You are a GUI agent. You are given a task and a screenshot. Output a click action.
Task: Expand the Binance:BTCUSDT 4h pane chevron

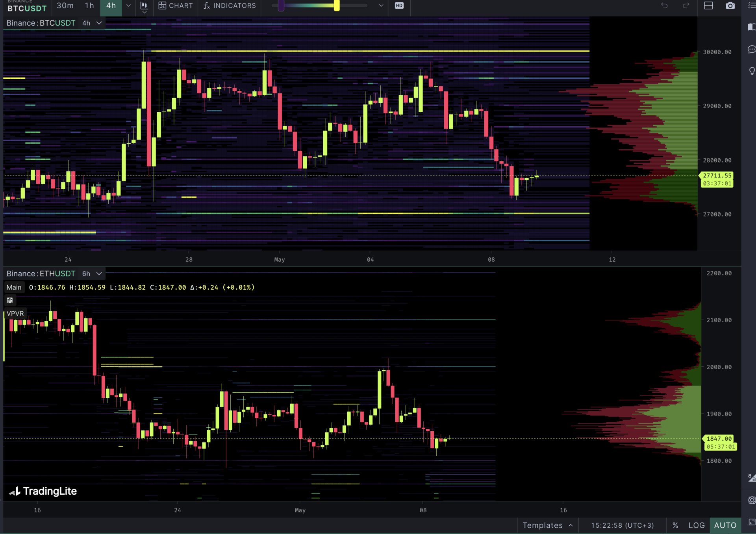tap(99, 23)
